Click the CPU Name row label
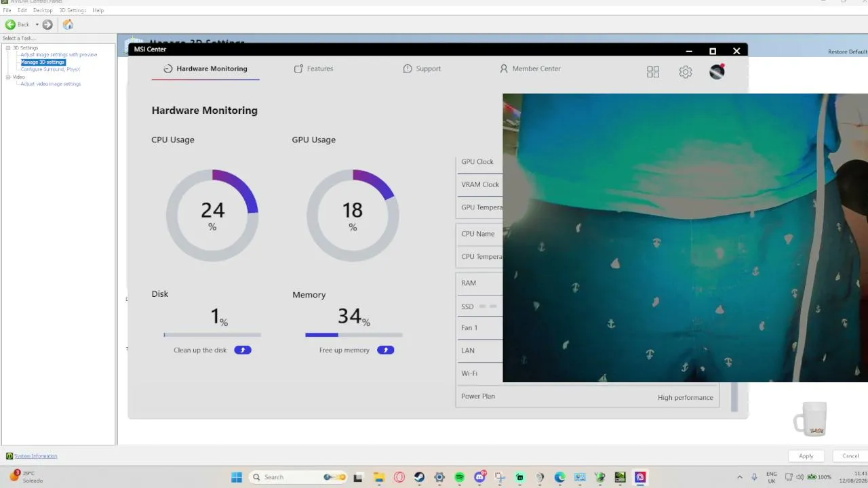The image size is (868, 488). 478,234
